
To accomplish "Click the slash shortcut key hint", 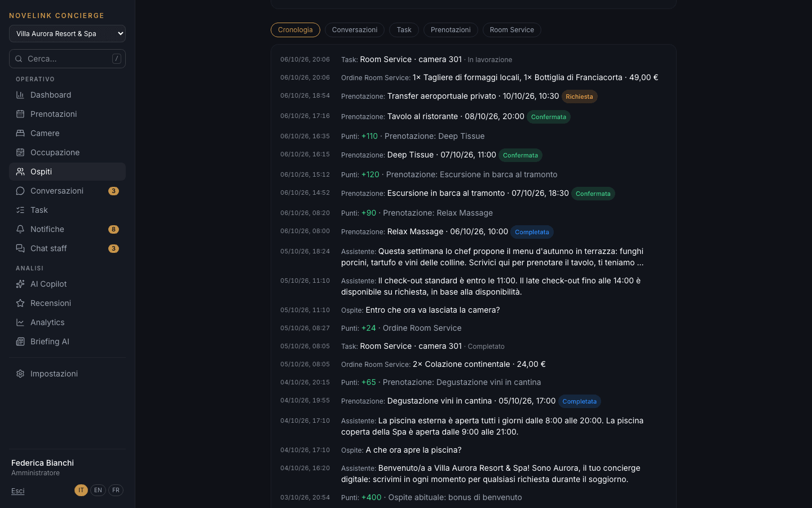I will [117, 59].
